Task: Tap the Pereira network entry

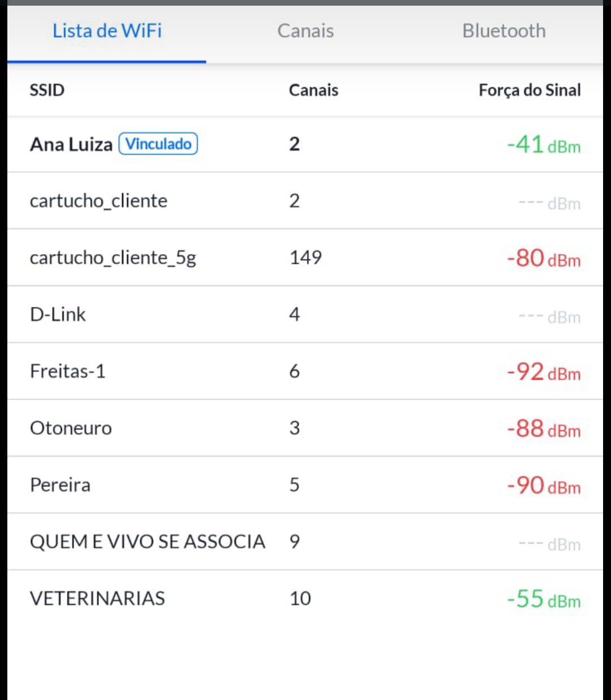Action: [60, 485]
